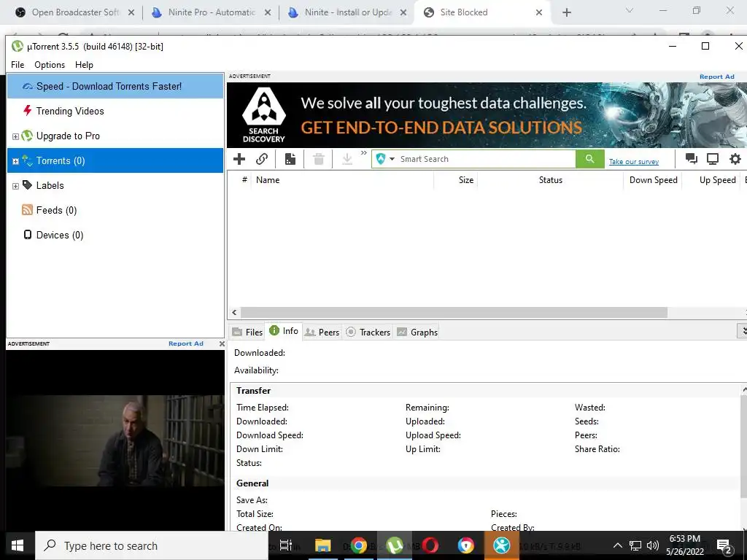
Task: Sort torrents by the Size column
Action: 455,180
